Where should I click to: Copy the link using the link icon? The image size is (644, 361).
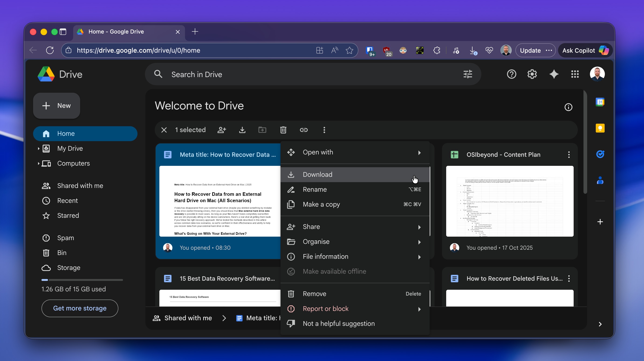(304, 130)
